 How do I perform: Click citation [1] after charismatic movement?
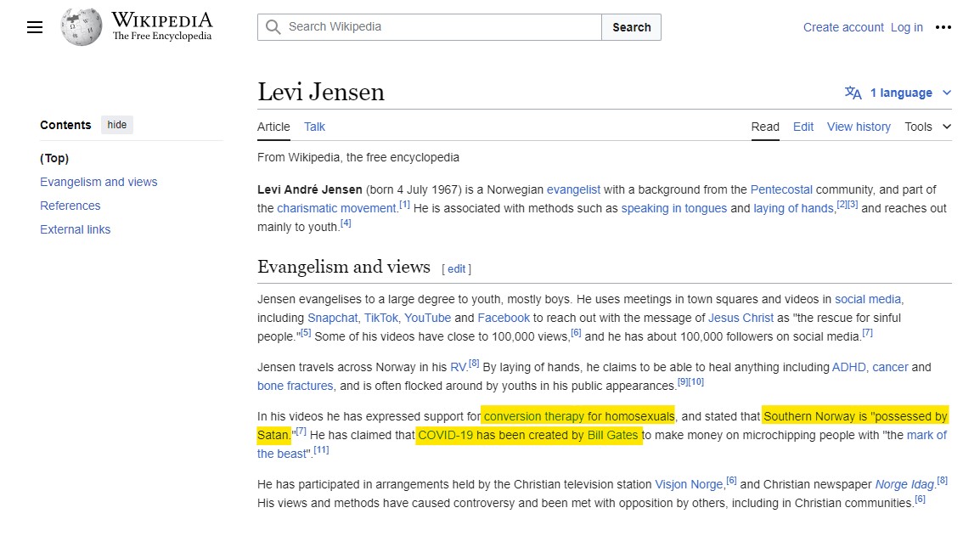click(404, 205)
